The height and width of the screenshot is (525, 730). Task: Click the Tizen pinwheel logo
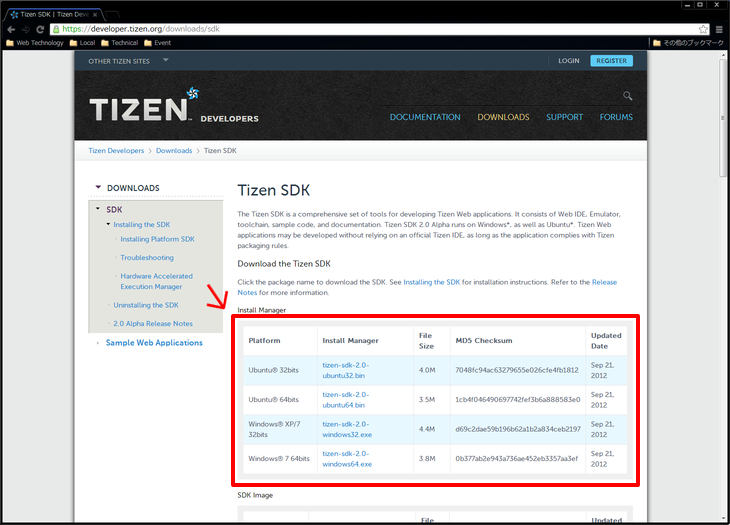pyautogui.click(x=193, y=93)
